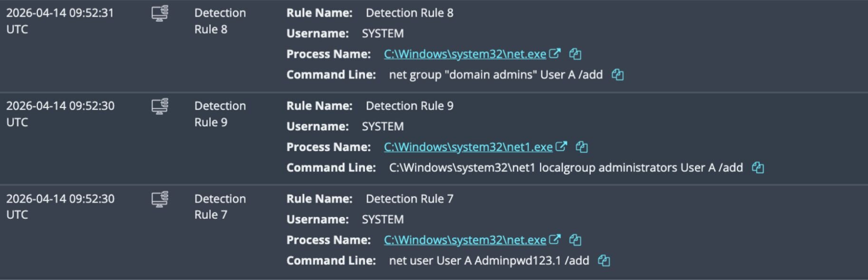Open external link icon beside Rule 8 net.exe
The image size is (868, 280).
point(555,54)
